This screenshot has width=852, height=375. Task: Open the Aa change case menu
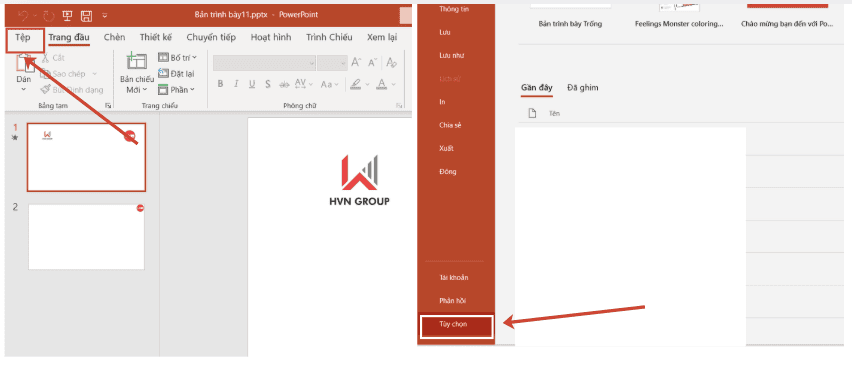pos(330,84)
